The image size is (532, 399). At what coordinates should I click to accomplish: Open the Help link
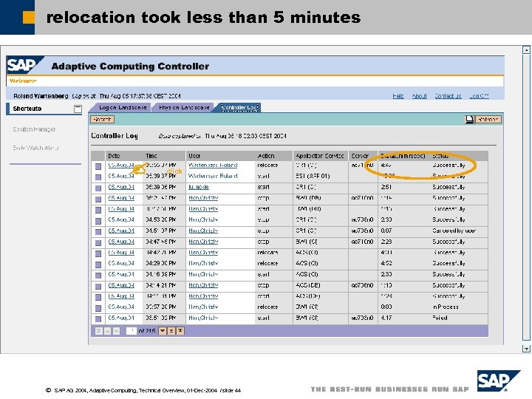click(398, 96)
